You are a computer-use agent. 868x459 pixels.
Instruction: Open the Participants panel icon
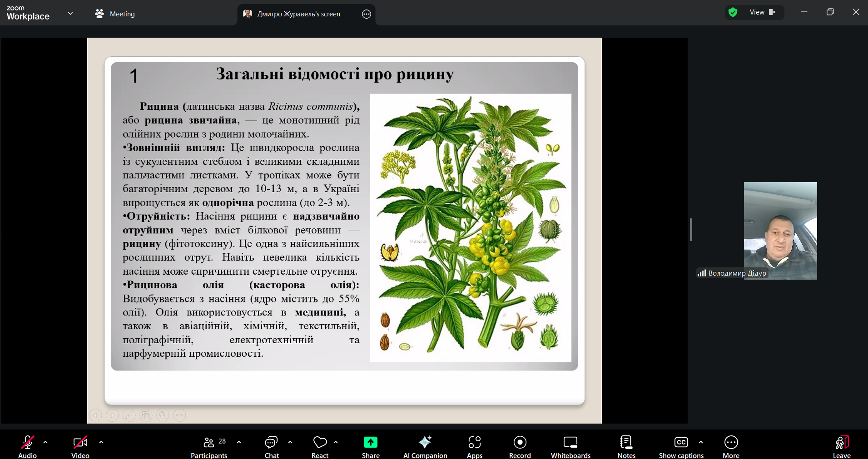click(209, 443)
